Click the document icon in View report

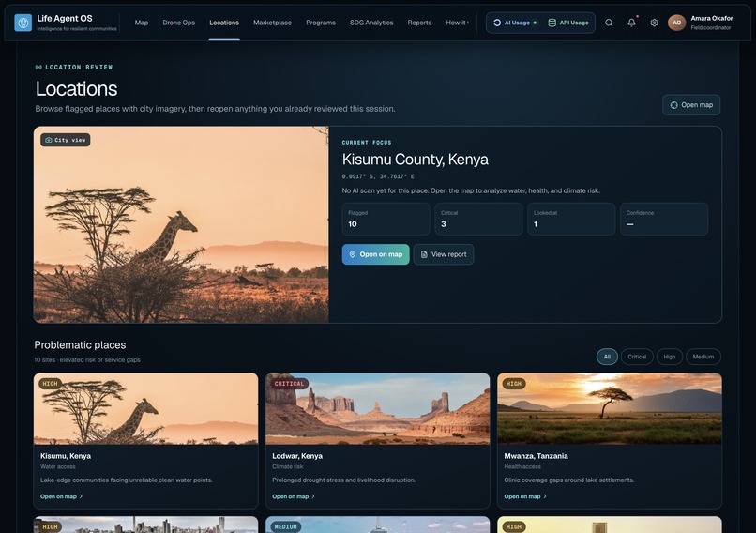point(424,254)
